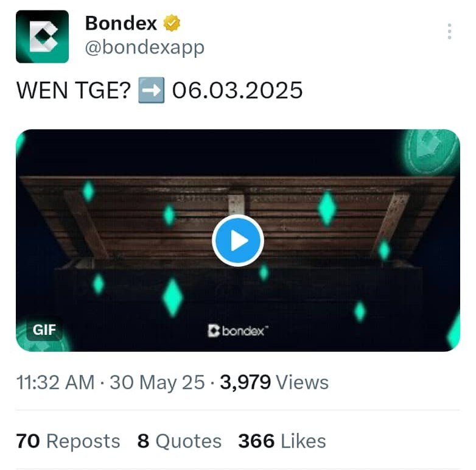
Task: Open the wooden chest lid GIF thumbnail
Action: [x=238, y=240]
